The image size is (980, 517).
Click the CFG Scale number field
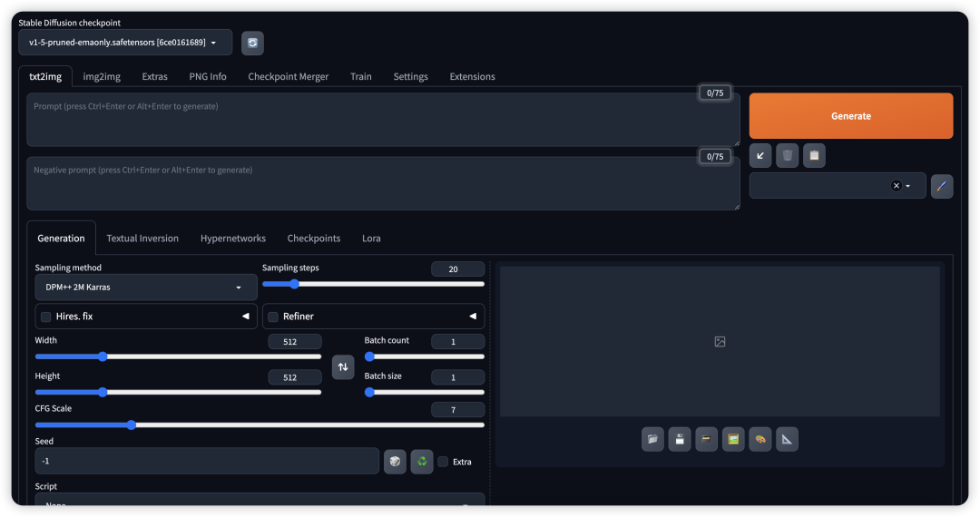point(457,410)
